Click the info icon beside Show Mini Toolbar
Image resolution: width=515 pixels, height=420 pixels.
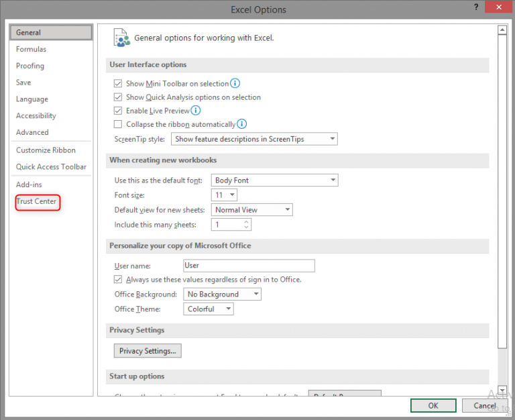235,84
